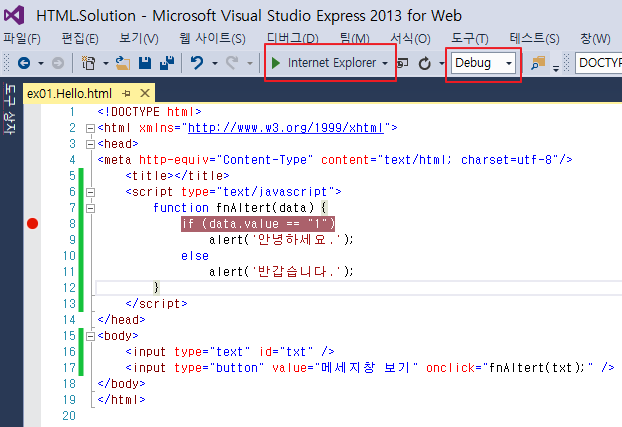This screenshot has height=427, width=622.
Task: Click the </script> closing tag
Action: (x=156, y=304)
